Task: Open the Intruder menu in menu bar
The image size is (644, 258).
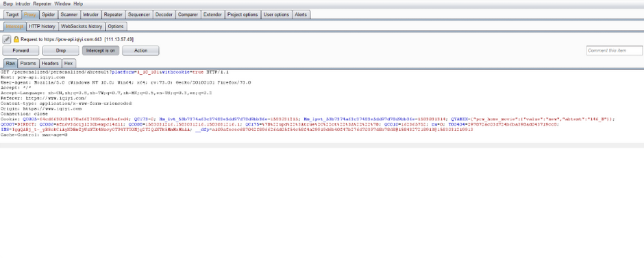Action: tap(23, 3)
